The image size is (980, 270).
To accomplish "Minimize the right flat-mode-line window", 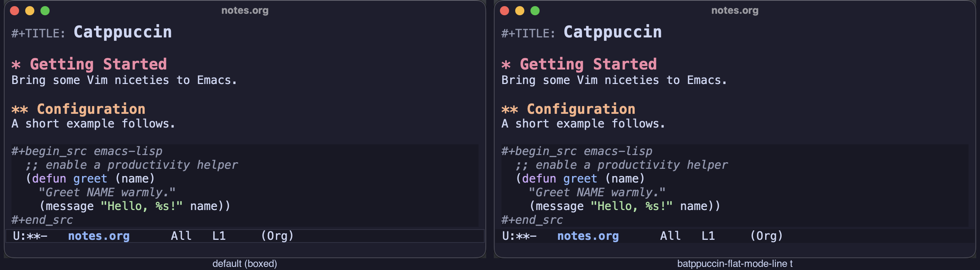I will coord(520,11).
